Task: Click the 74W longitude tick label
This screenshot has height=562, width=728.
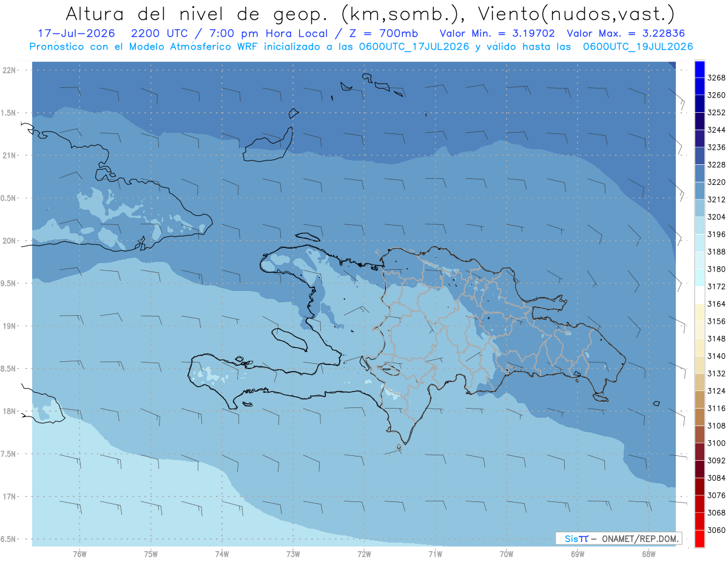Action: [x=222, y=554]
